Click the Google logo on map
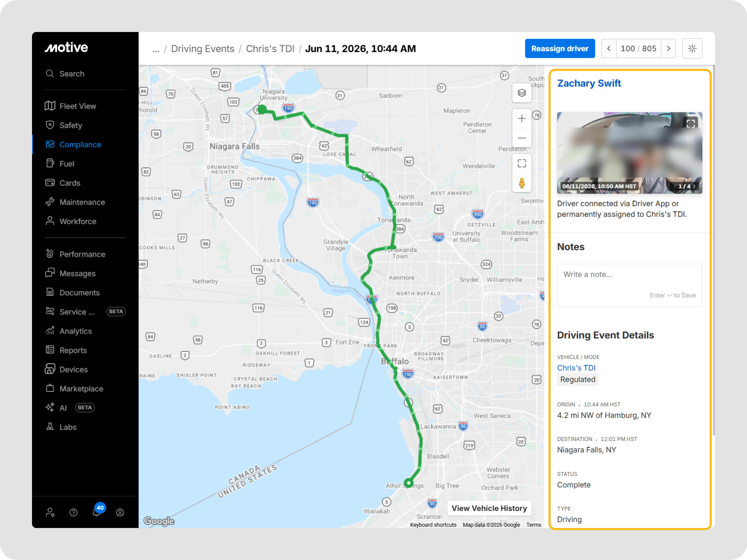This screenshot has width=747, height=560. coord(159,521)
